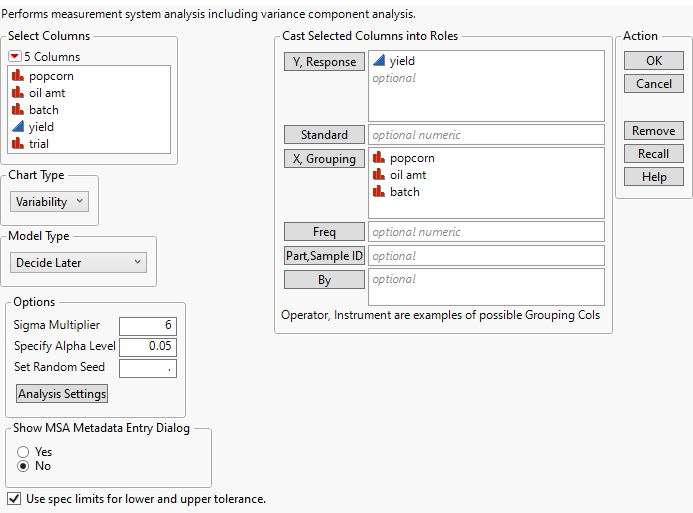The width and height of the screenshot is (693, 513).
Task: Click the Freq optional numeric box
Action: coord(486,232)
